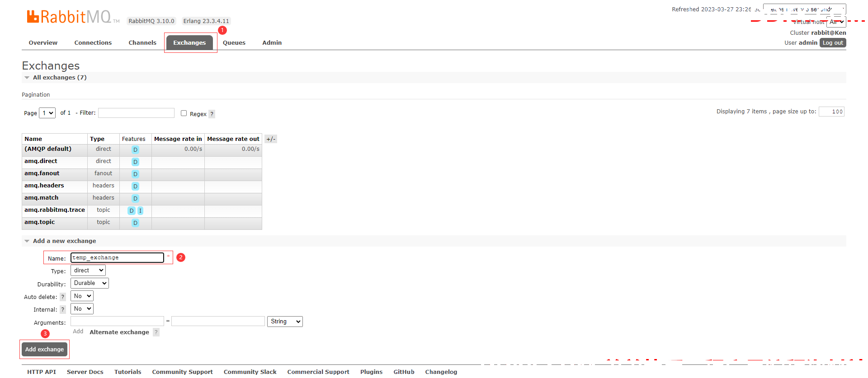Click the D feature badge of amq.direct
868x378 pixels.
pyautogui.click(x=135, y=162)
